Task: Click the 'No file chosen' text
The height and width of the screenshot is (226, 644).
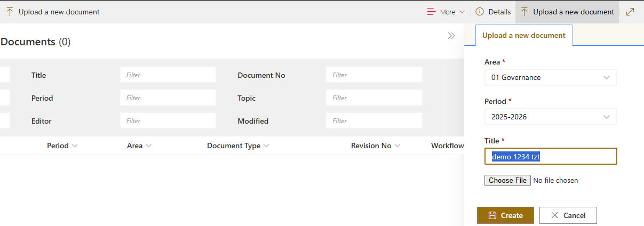Action: pos(555,180)
